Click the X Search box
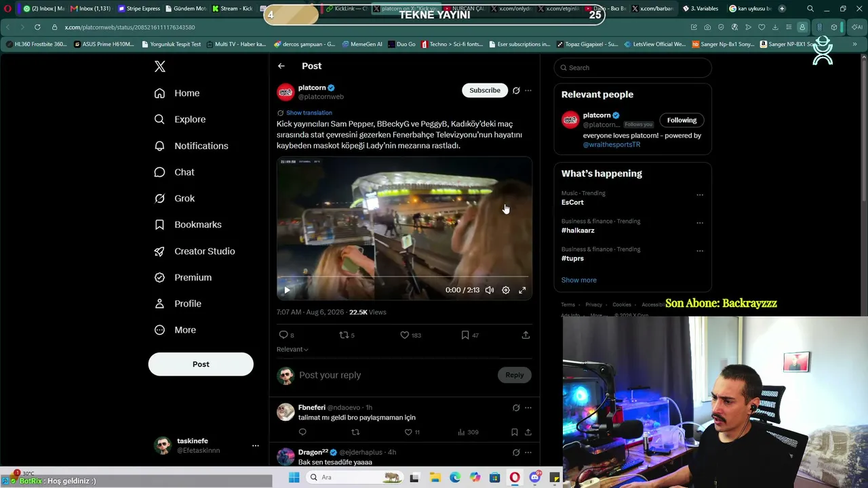 633,68
